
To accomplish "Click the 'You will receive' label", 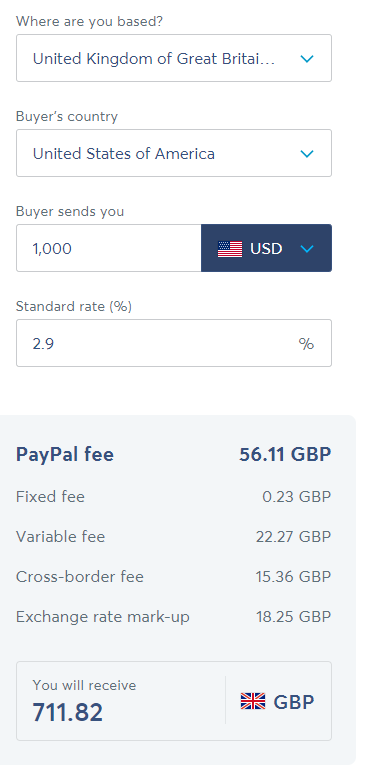I will pyautogui.click(x=84, y=685).
